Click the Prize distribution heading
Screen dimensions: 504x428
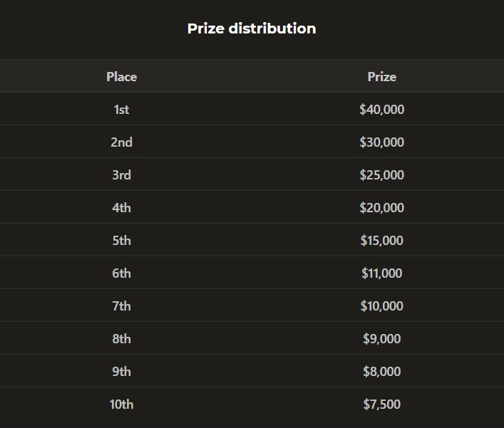coord(252,28)
